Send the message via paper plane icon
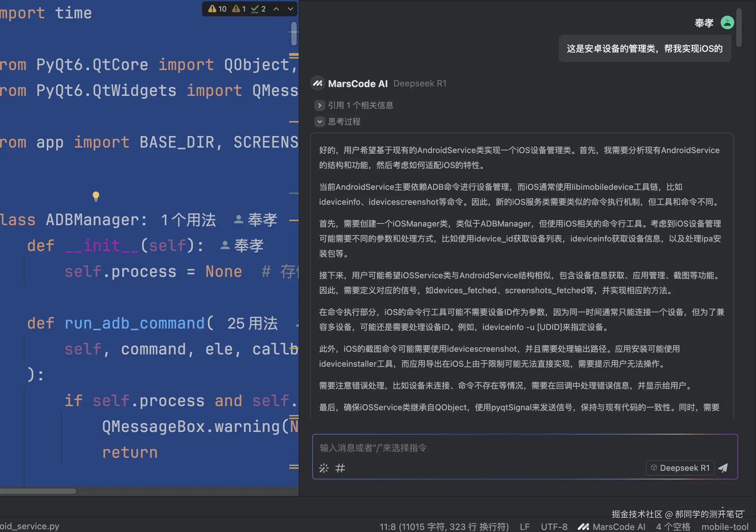Image resolution: width=756 pixels, height=532 pixels. tap(723, 468)
